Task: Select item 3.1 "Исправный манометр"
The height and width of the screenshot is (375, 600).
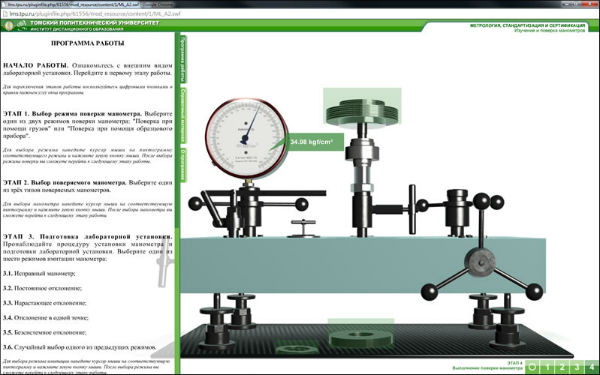Action: 39,274
